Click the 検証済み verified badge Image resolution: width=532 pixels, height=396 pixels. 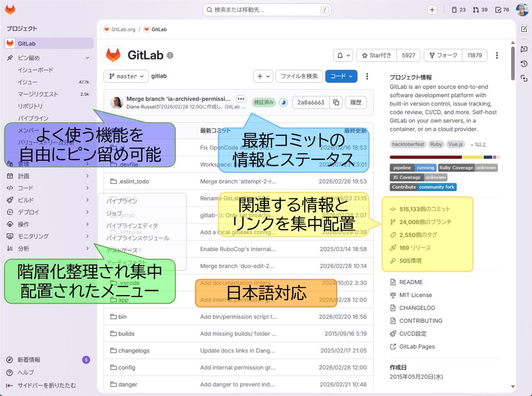coord(263,102)
